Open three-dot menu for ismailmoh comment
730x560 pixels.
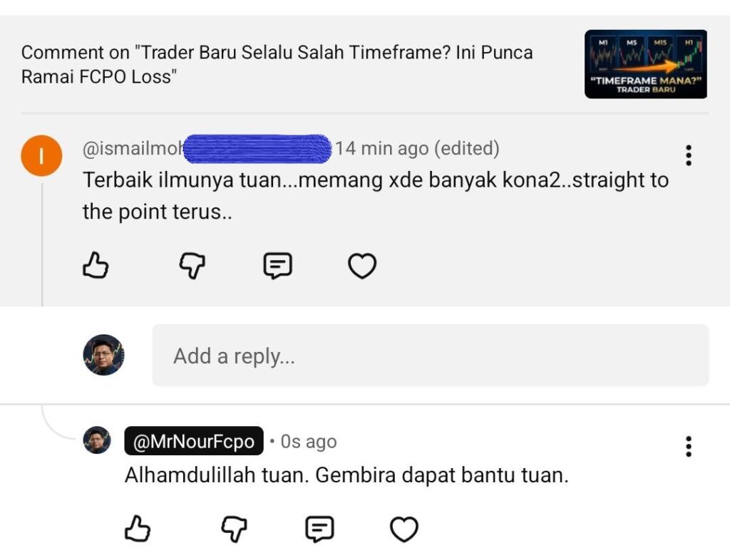point(688,155)
